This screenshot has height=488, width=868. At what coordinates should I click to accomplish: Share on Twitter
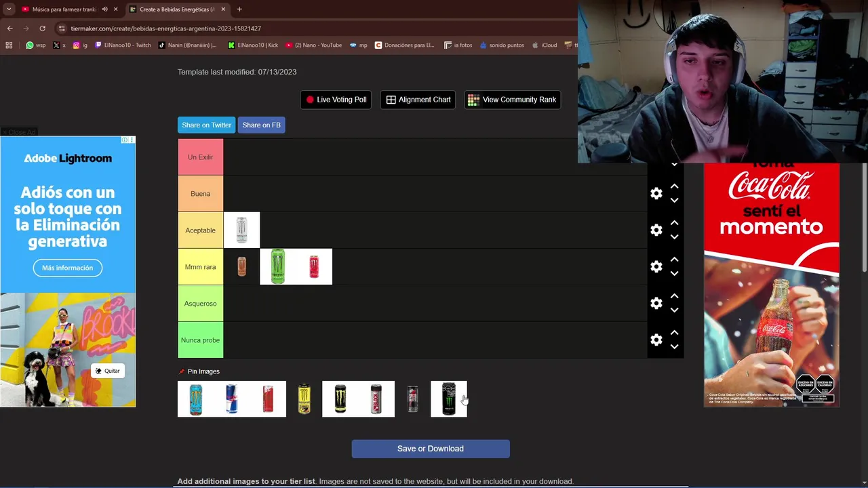tap(206, 125)
